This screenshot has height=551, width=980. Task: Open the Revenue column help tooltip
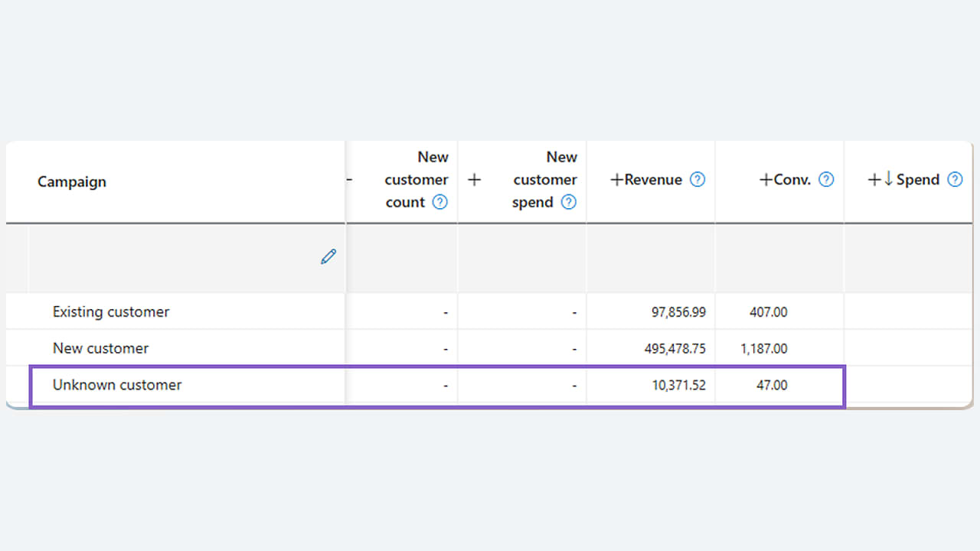pyautogui.click(x=697, y=179)
